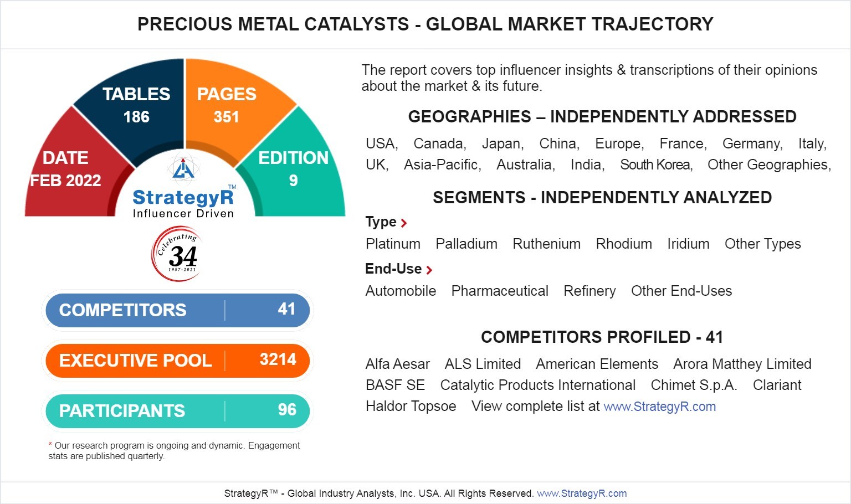This screenshot has width=851, height=504.
Task: Click the 'Other Types' label
Action: 763,244
